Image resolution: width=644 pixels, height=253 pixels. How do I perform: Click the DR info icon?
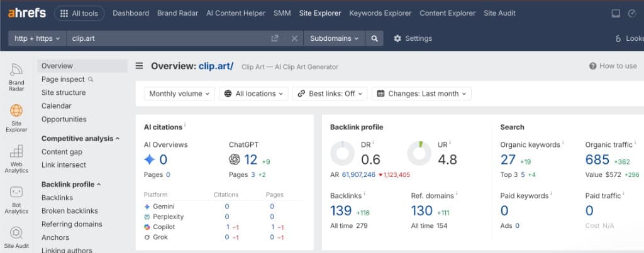[373, 143]
